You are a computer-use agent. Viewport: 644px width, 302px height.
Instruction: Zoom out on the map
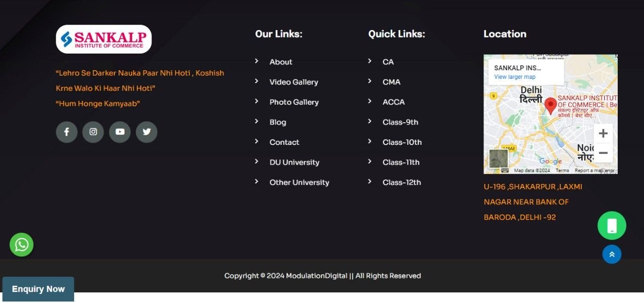tap(603, 153)
